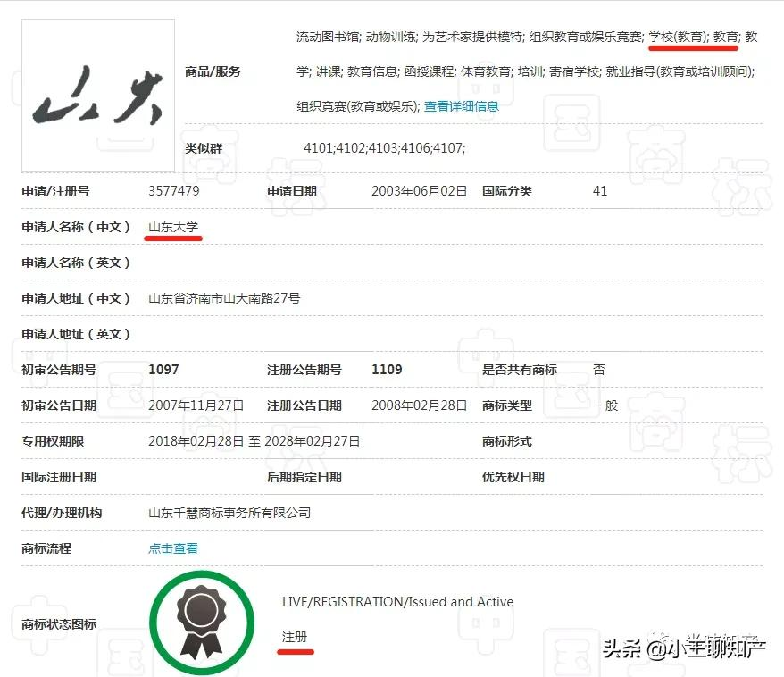Click 函授课程 in the services list
784x677 pixels.
click(x=429, y=71)
